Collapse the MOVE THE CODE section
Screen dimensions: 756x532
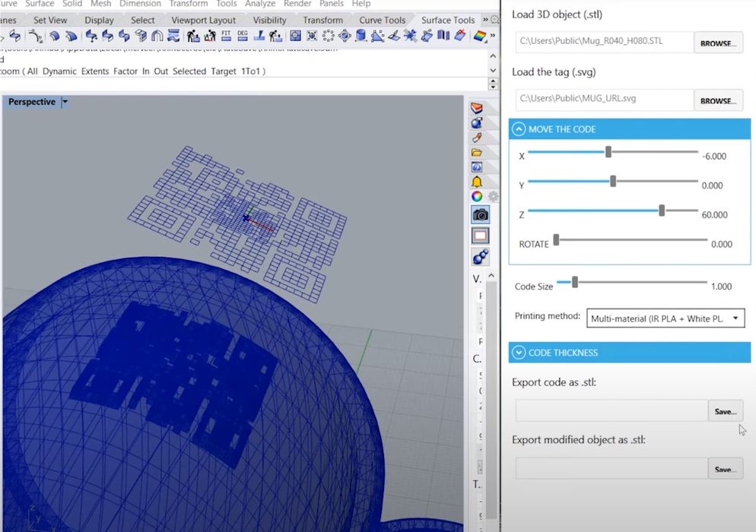click(x=519, y=129)
